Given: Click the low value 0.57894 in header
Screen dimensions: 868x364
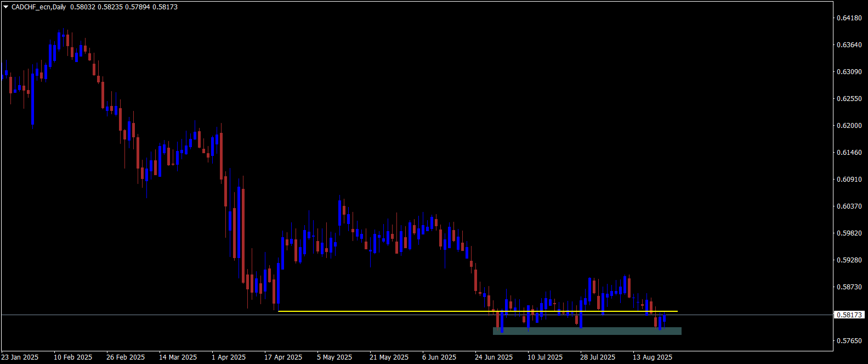Looking at the screenshot, I should tap(138, 7).
